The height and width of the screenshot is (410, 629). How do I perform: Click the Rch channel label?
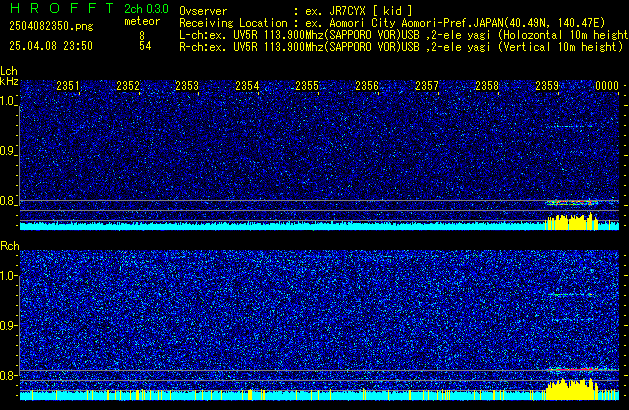[x=10, y=246]
